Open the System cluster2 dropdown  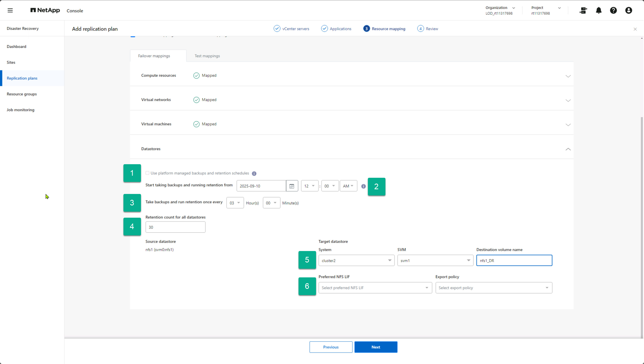356,260
